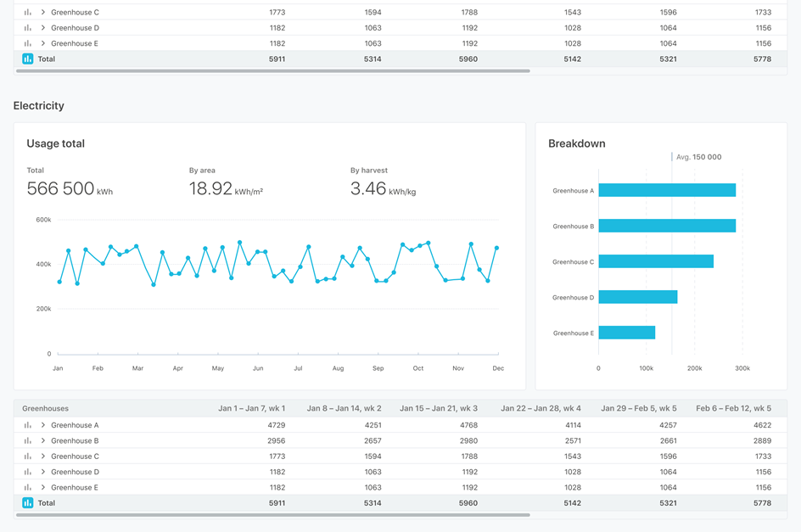Viewport: 801px width, 532px height.
Task: Click the Jan 1 – Jan 7, wk 1 column header
Action: [251, 408]
